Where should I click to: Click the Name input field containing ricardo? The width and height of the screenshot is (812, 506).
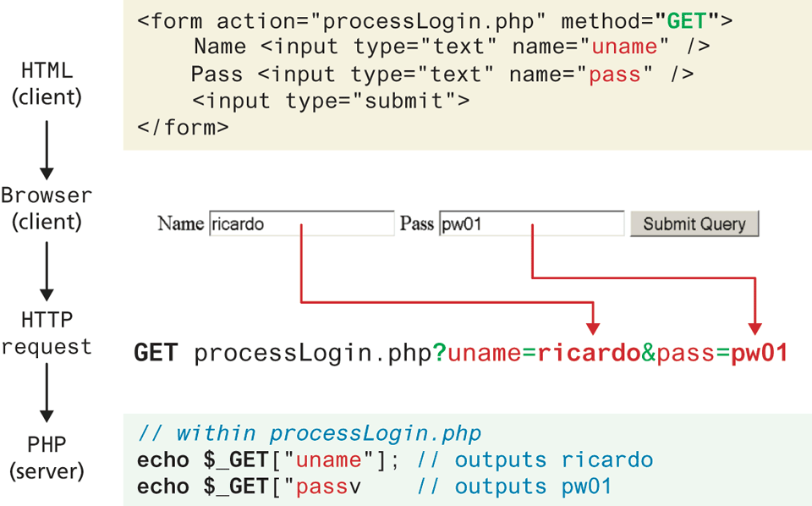tap(300, 224)
